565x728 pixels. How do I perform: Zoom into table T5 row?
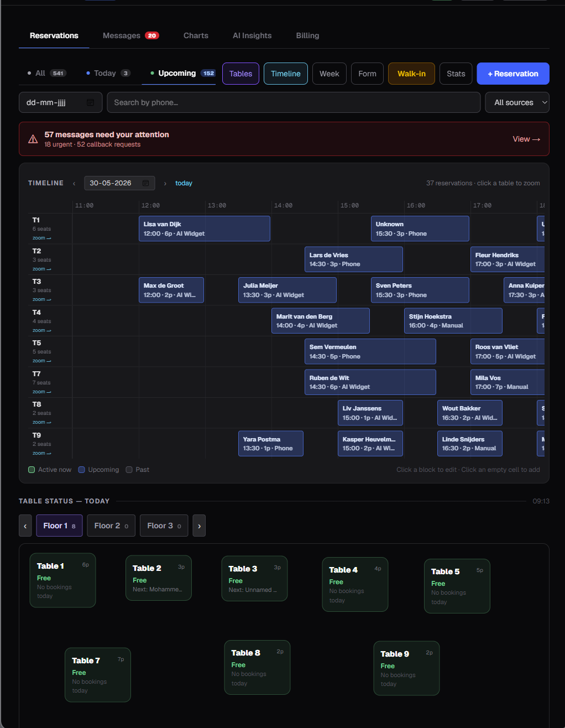tap(41, 361)
